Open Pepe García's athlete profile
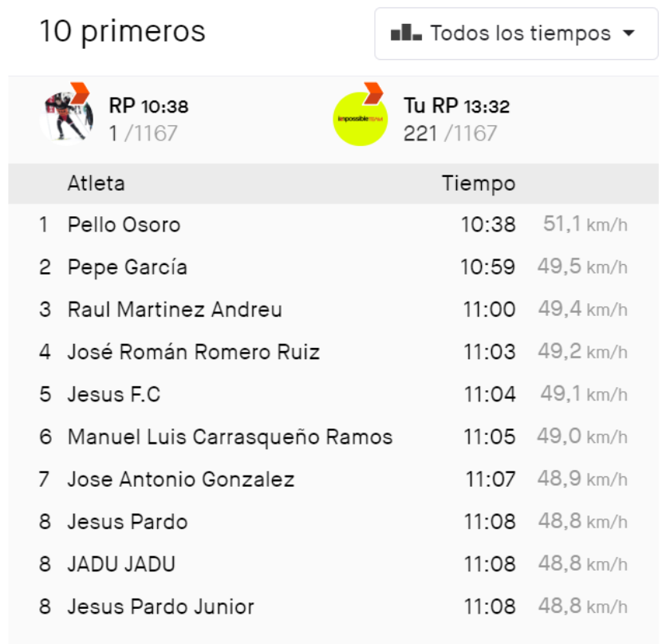The width and height of the screenshot is (666, 644). (127, 267)
